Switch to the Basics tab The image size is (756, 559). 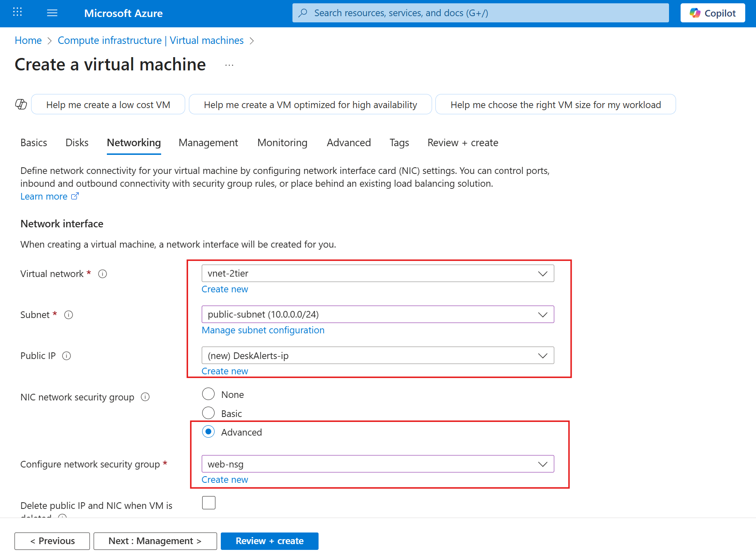point(33,142)
